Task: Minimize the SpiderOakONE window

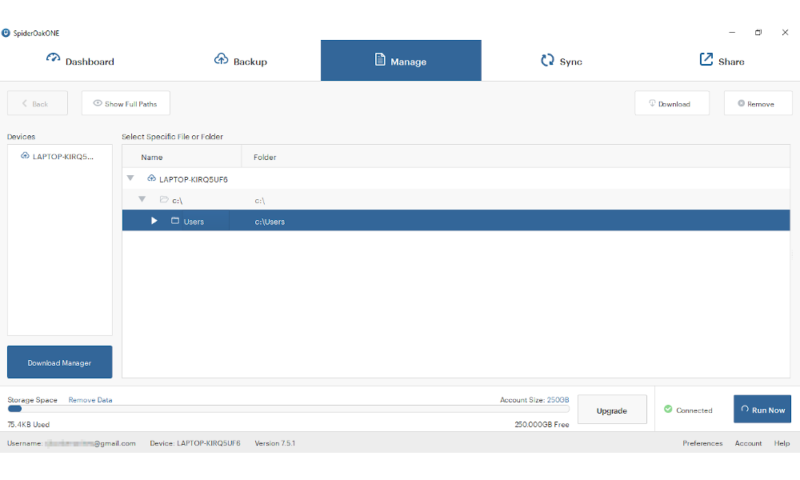Action: point(732,32)
